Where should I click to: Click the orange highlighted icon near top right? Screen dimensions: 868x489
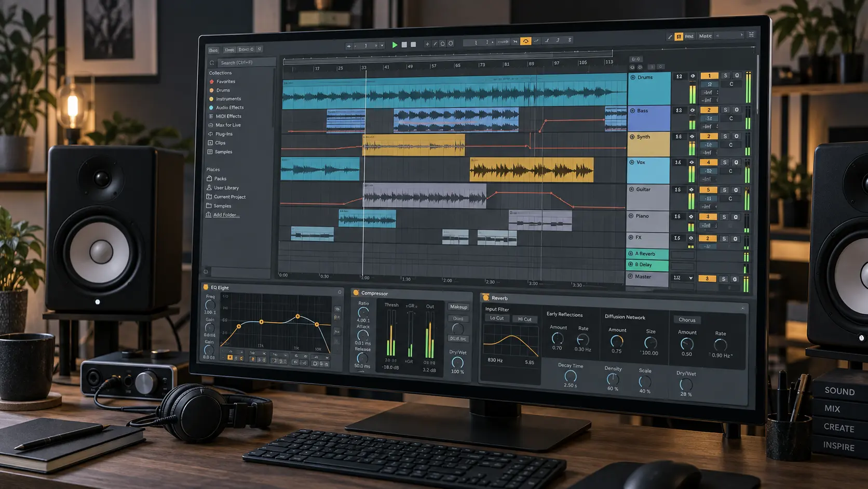coord(679,36)
